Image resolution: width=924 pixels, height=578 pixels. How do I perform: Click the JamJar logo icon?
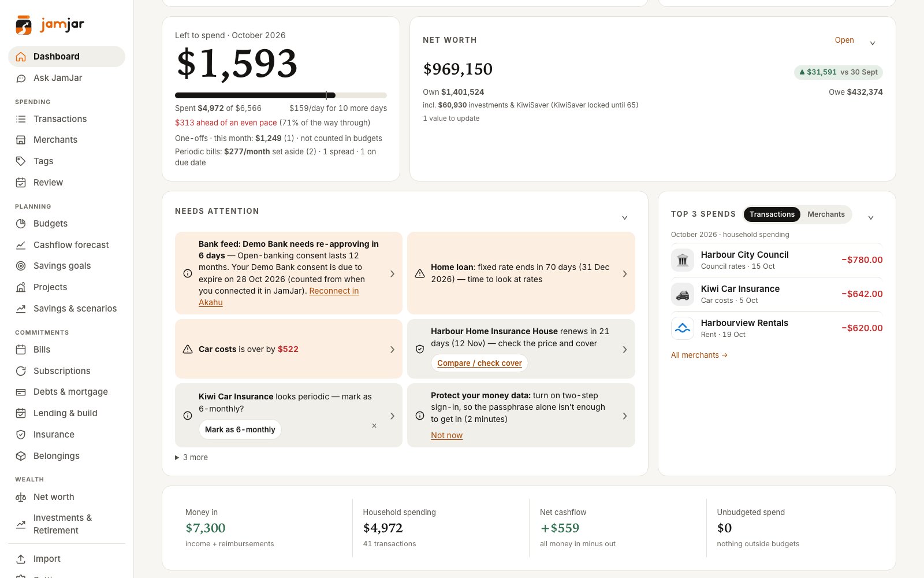point(24,25)
